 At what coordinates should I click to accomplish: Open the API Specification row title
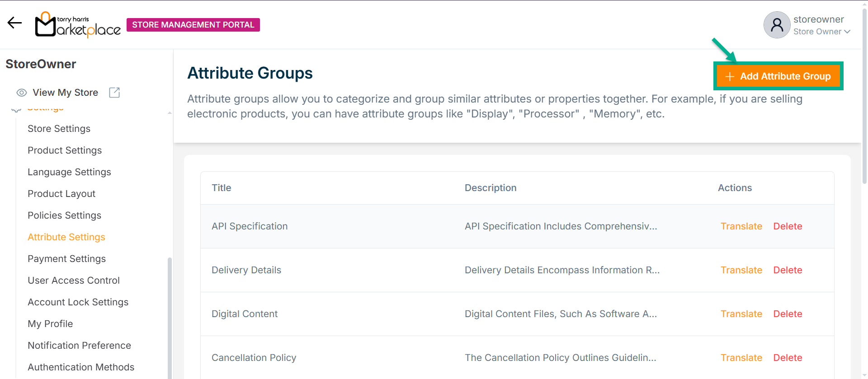tap(249, 226)
